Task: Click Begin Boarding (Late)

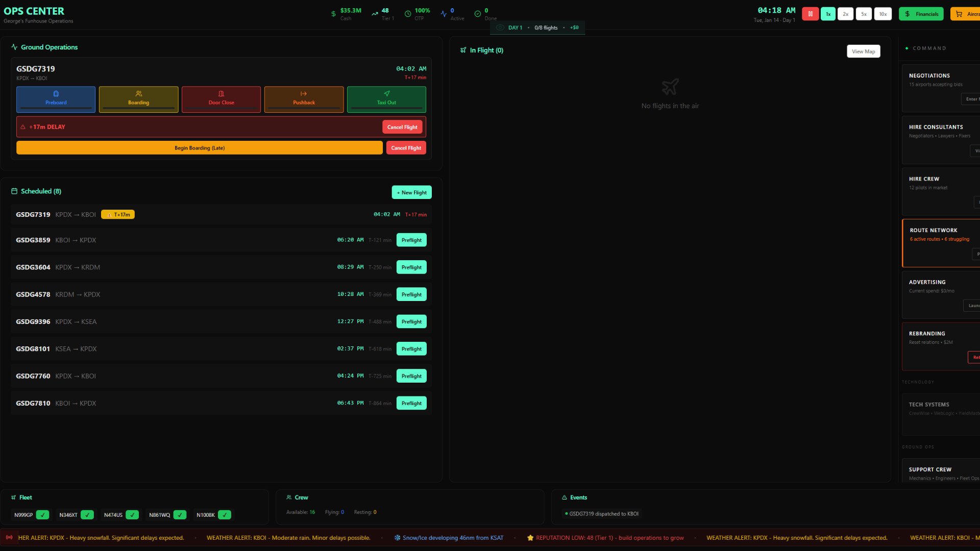Action: 200,147
